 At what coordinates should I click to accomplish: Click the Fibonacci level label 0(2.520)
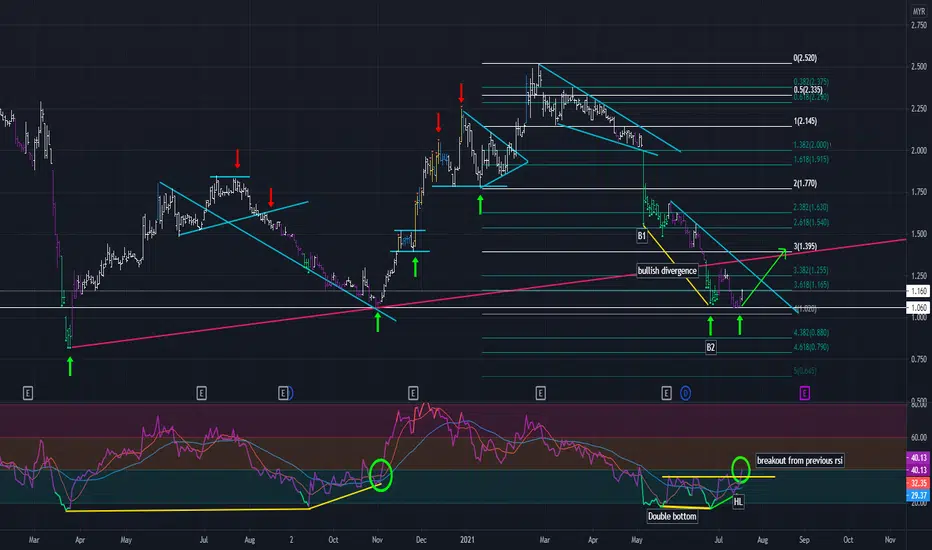click(805, 58)
